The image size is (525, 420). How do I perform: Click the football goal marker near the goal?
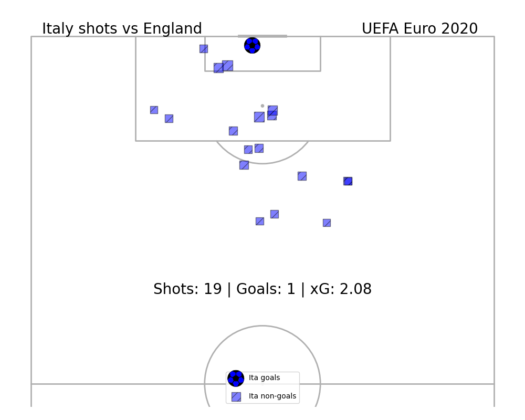point(252,45)
